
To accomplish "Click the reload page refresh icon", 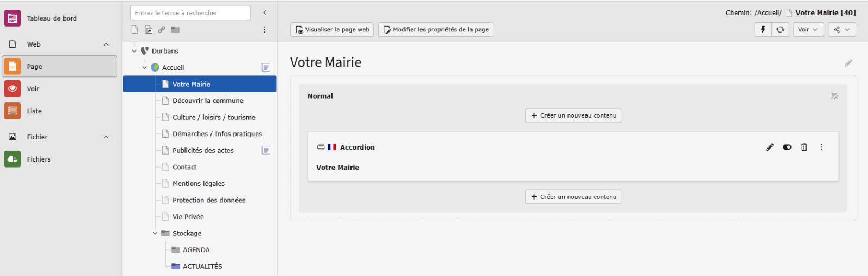I will (780, 29).
